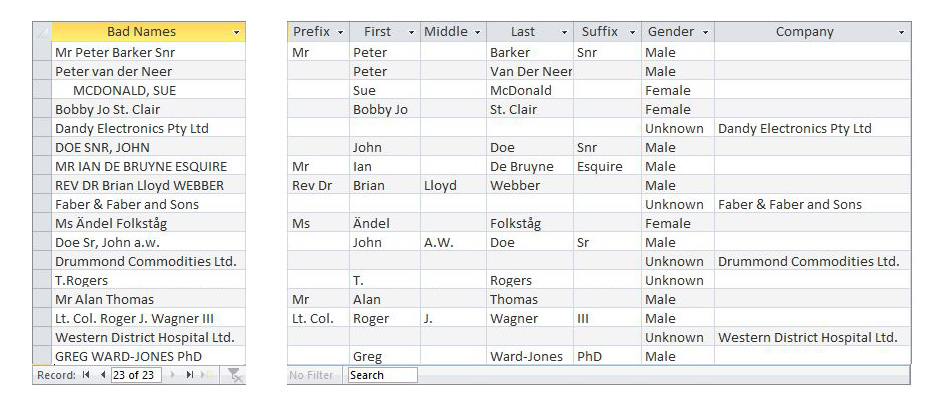Click the Last column header

click(523, 32)
